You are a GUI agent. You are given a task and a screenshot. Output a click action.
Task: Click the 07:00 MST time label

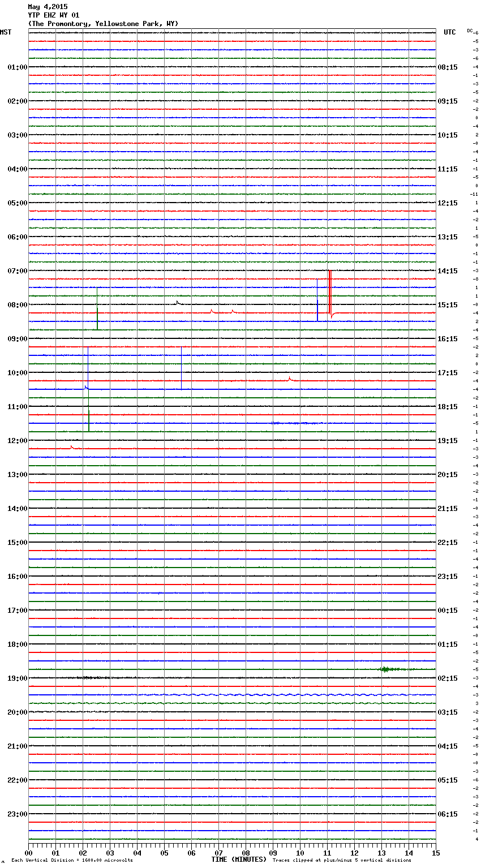click(17, 270)
